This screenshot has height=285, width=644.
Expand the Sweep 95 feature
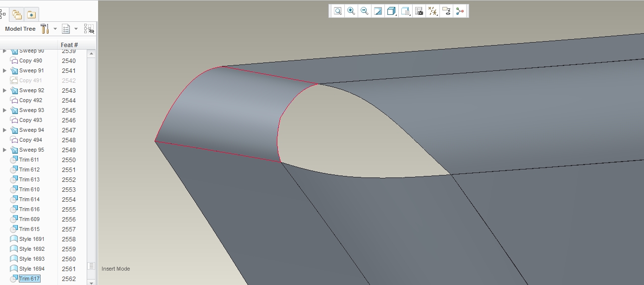(x=5, y=150)
